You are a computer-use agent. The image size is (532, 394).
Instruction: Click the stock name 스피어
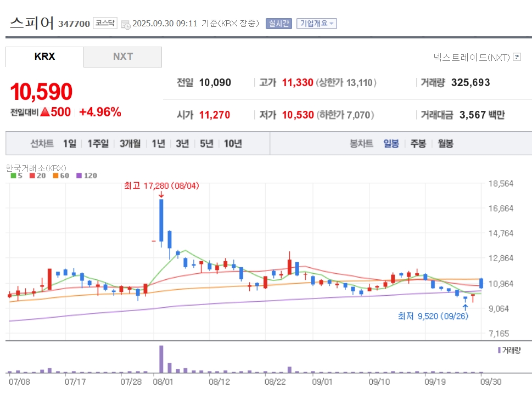[32, 22]
